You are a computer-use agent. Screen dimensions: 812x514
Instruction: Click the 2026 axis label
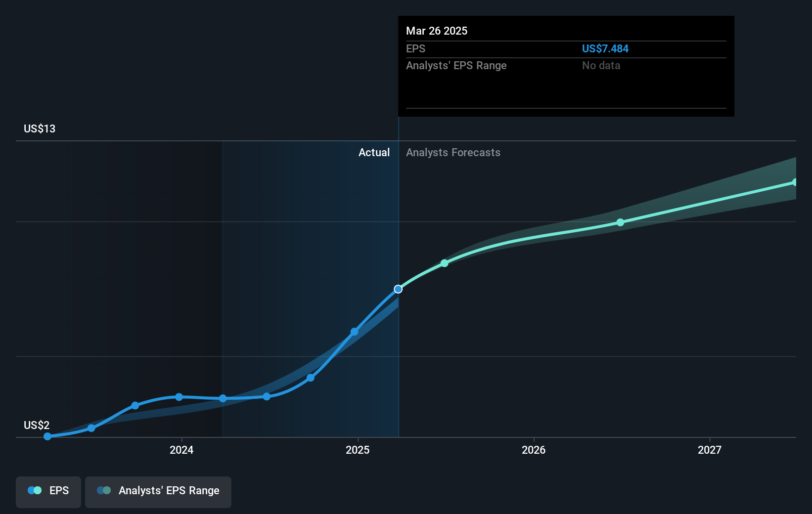pyautogui.click(x=534, y=450)
